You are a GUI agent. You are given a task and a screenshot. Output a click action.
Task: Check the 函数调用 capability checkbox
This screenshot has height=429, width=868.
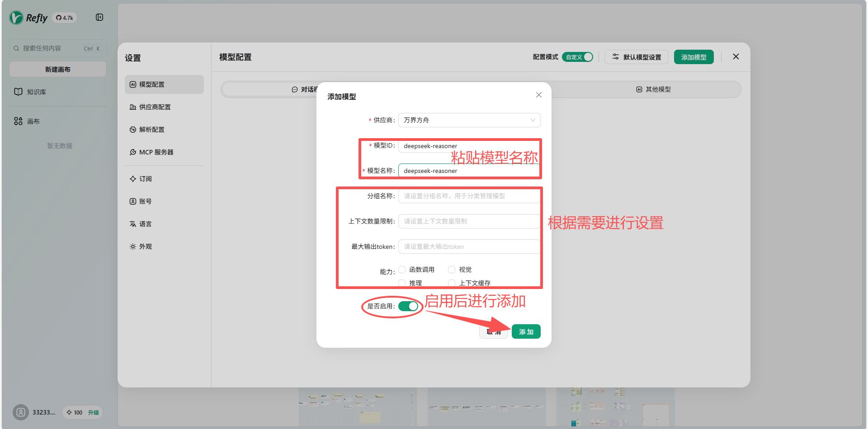pyautogui.click(x=402, y=270)
